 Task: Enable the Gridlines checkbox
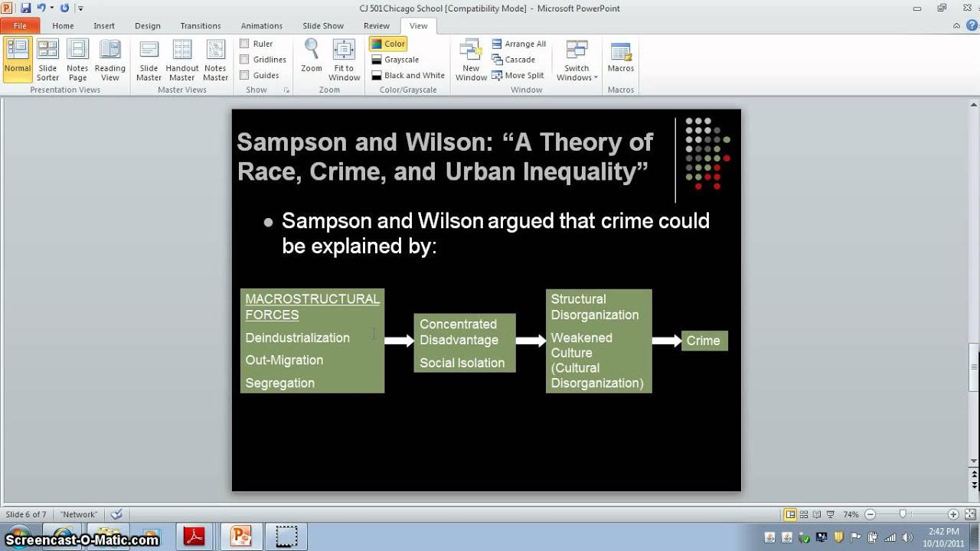click(244, 59)
